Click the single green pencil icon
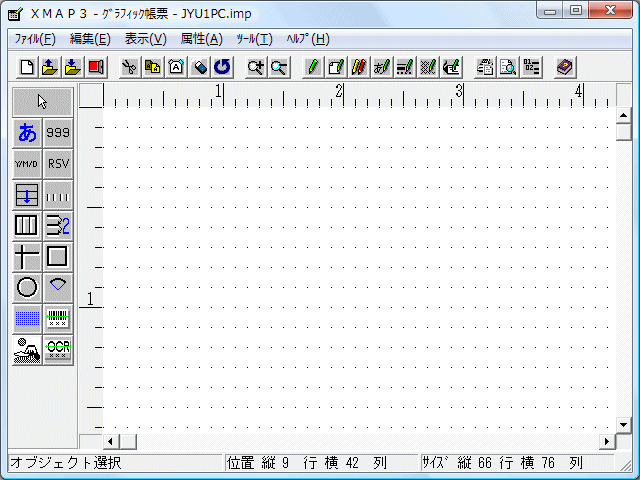The image size is (640, 480). (x=313, y=67)
